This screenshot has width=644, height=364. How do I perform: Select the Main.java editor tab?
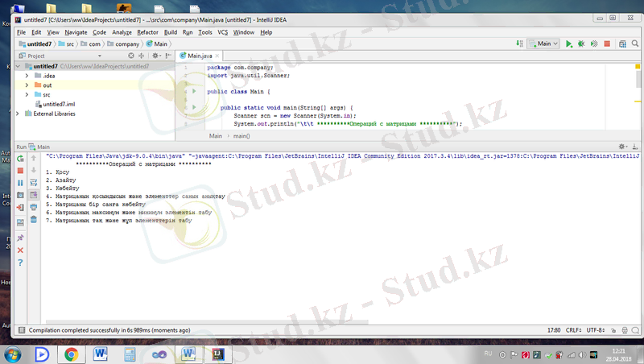click(x=200, y=56)
